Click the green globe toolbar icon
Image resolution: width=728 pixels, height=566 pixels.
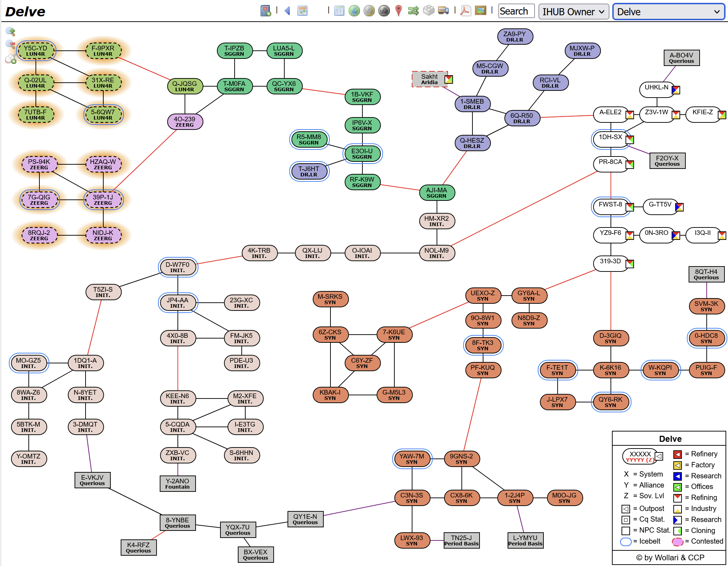point(354,11)
